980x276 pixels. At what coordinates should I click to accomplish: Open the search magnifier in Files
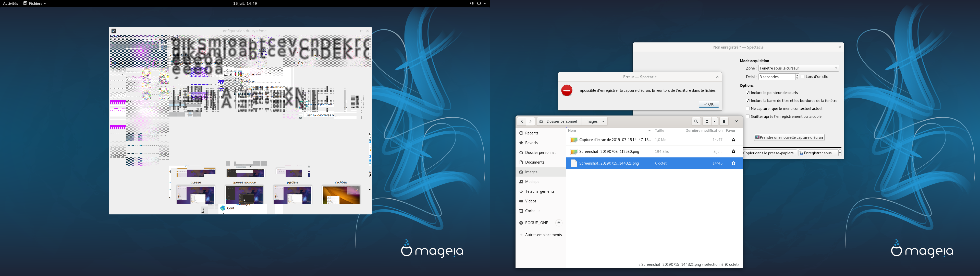tap(696, 122)
